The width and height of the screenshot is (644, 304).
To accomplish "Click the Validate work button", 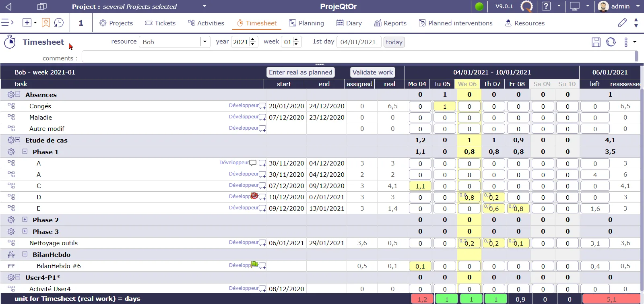I will [372, 72].
